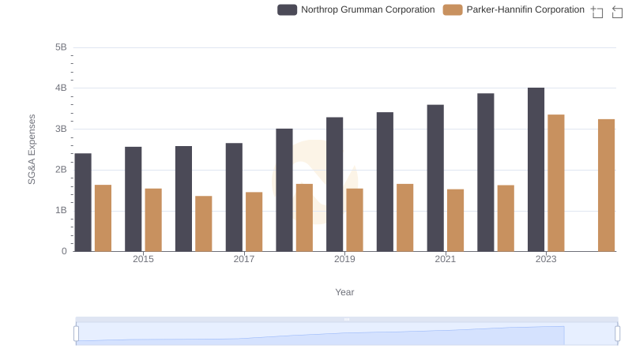The height and width of the screenshot is (364, 632).
Task: Click the 2017 x-axis label
Action: 244,259
